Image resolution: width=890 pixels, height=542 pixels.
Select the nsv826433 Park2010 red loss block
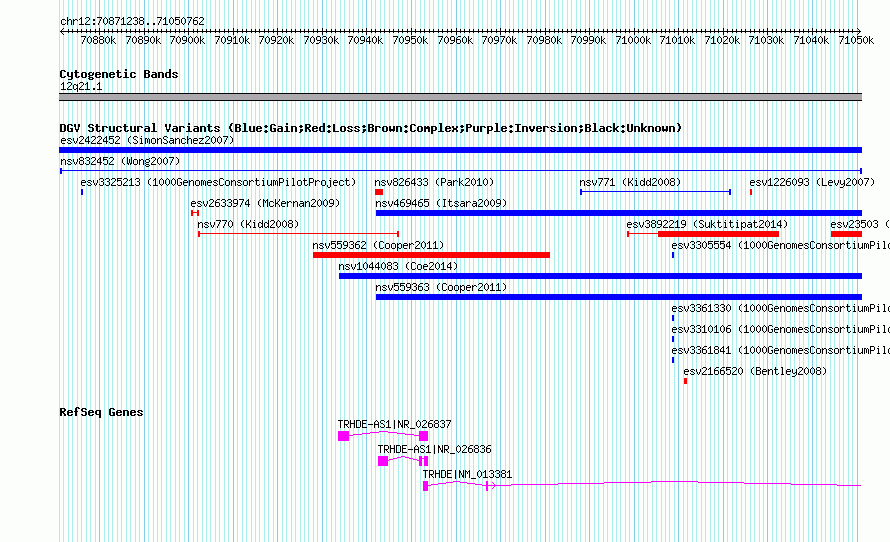(379, 192)
